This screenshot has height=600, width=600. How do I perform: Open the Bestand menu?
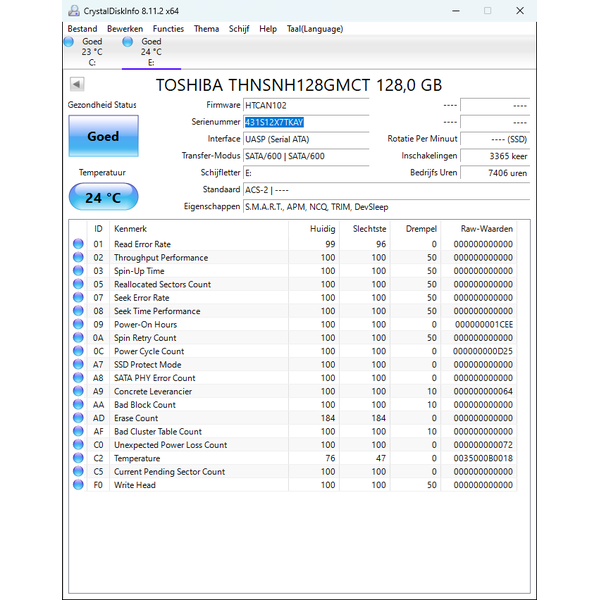coord(82,29)
